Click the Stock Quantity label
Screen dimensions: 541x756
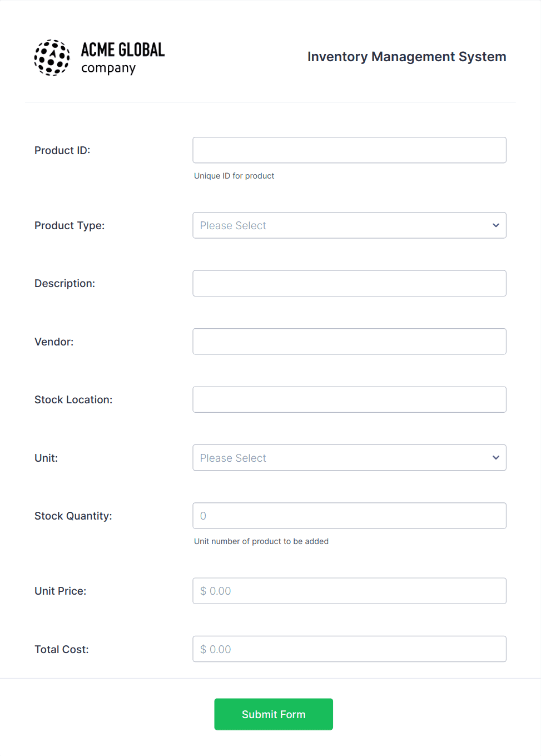point(73,516)
